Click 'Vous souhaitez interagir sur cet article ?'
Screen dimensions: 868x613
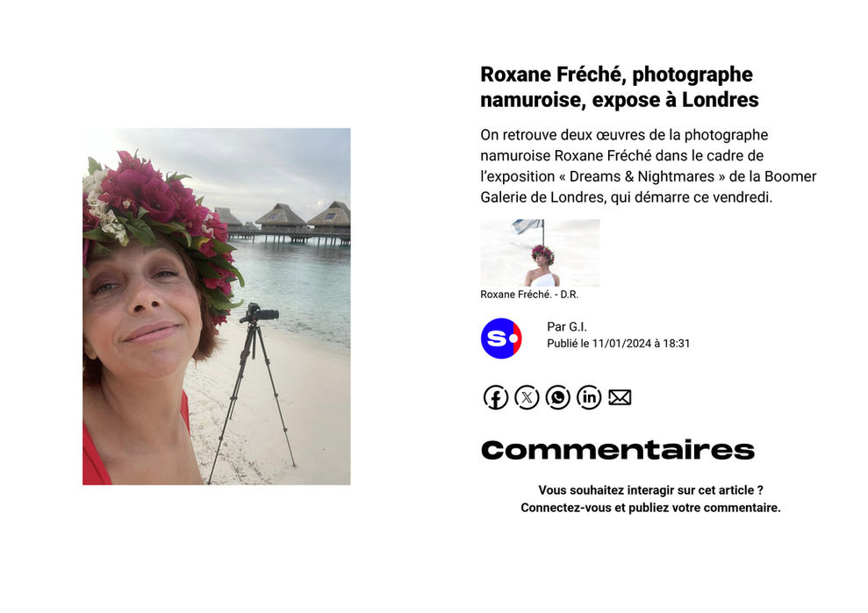tap(650, 490)
